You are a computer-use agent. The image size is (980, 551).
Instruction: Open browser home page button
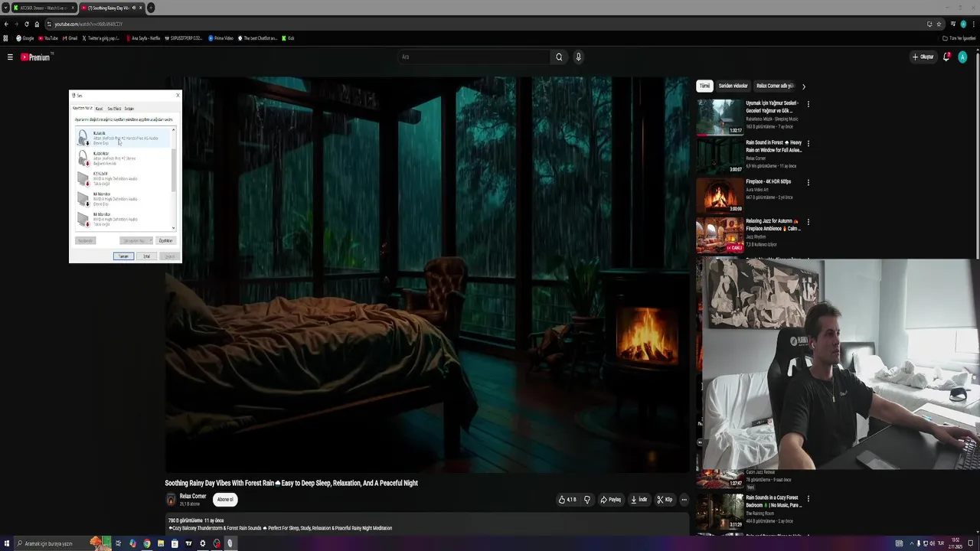(x=37, y=24)
